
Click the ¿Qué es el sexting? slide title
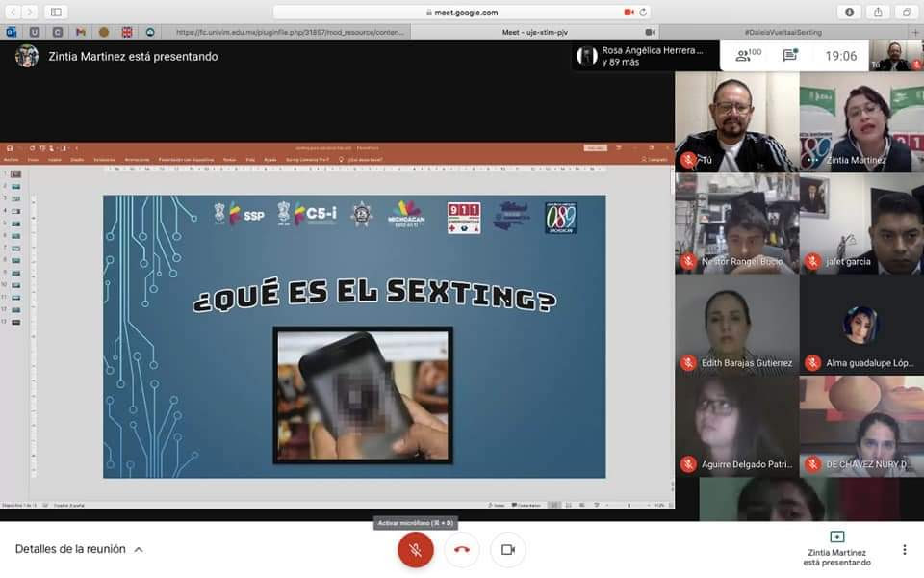[x=374, y=295]
